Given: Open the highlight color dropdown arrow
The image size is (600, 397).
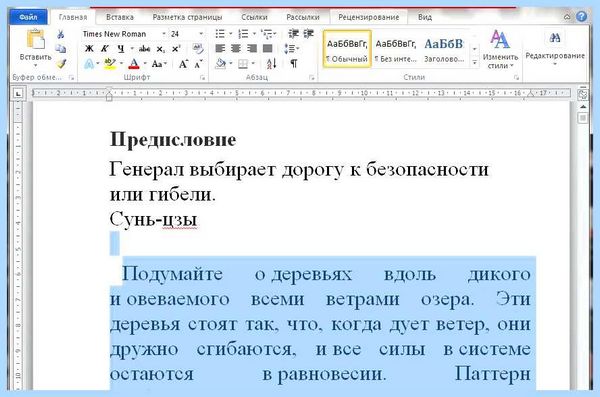Looking at the screenshot, I should point(121,64).
